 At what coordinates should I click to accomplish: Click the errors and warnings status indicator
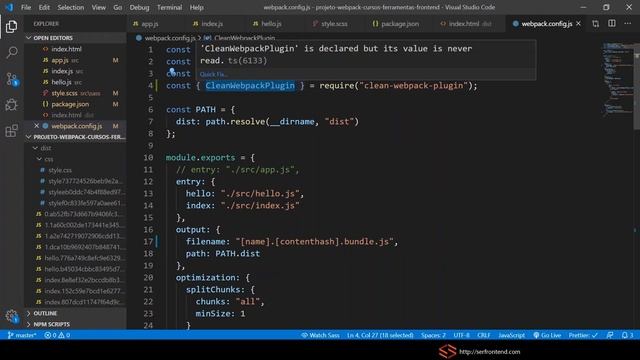(57, 335)
